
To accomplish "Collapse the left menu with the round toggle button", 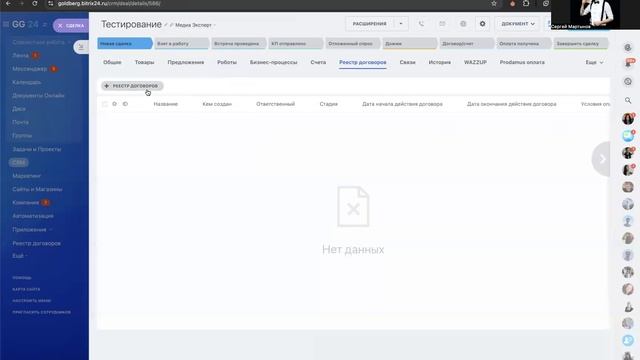I will click(81, 47).
